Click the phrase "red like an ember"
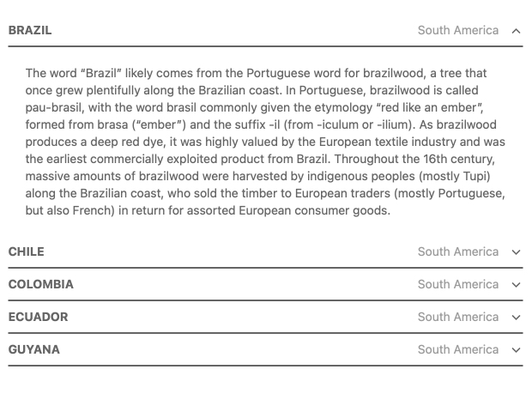This screenshot has height=418, width=532. (430, 107)
